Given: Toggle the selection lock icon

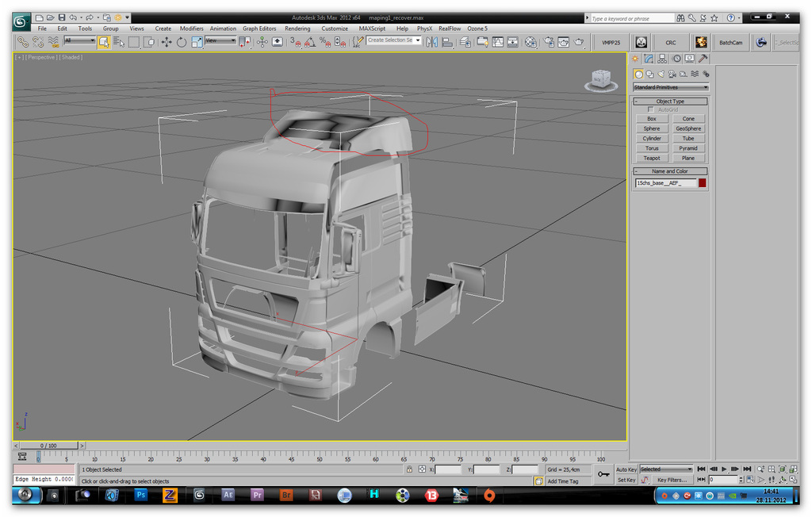Looking at the screenshot, I should pyautogui.click(x=409, y=469).
